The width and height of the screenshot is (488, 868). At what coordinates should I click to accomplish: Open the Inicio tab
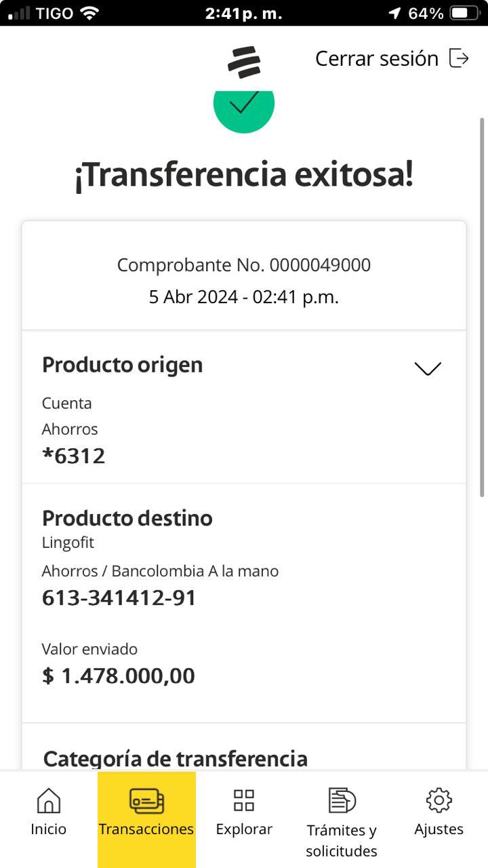[x=48, y=829]
